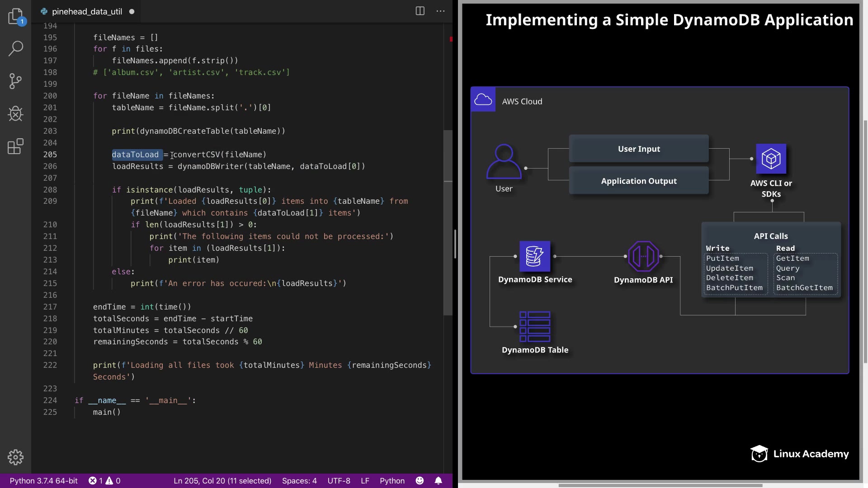Open the Search view icon
868x488 pixels.
15,49
